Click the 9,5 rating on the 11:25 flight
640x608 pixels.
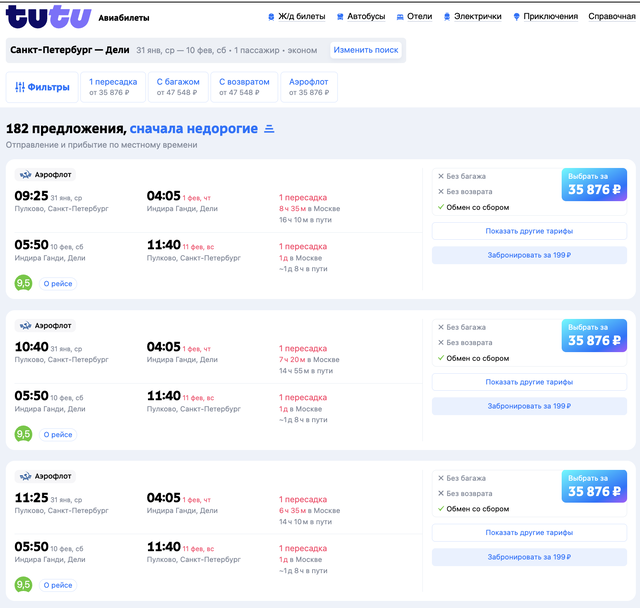tap(23, 584)
